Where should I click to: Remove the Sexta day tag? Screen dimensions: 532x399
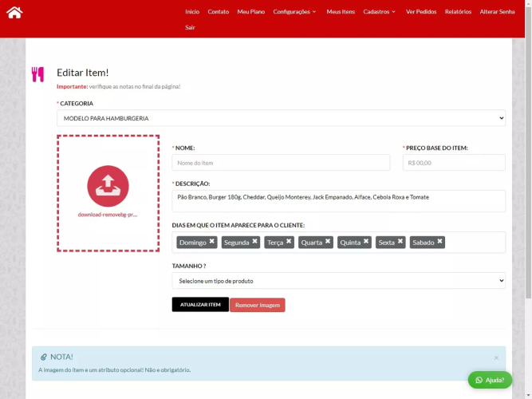coord(400,242)
